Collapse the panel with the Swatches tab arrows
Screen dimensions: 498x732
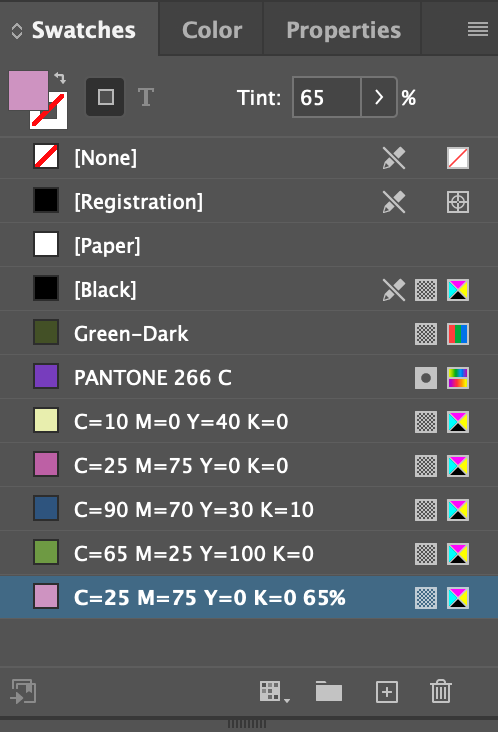coord(17,31)
